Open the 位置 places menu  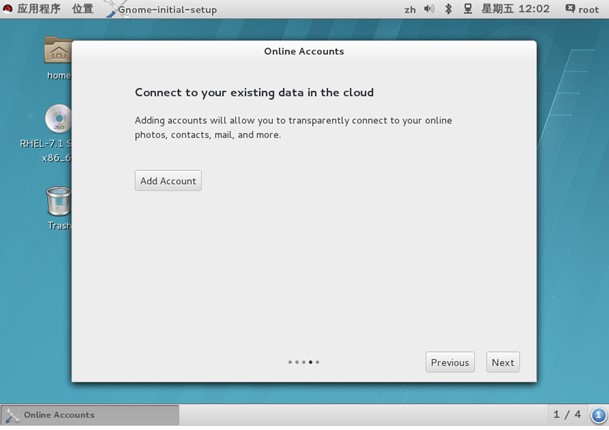click(x=83, y=9)
